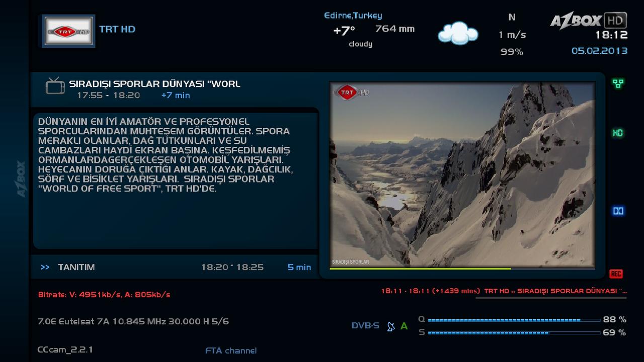Click the cloudy weather icon
The height and width of the screenshot is (362, 644).
pyautogui.click(x=458, y=33)
